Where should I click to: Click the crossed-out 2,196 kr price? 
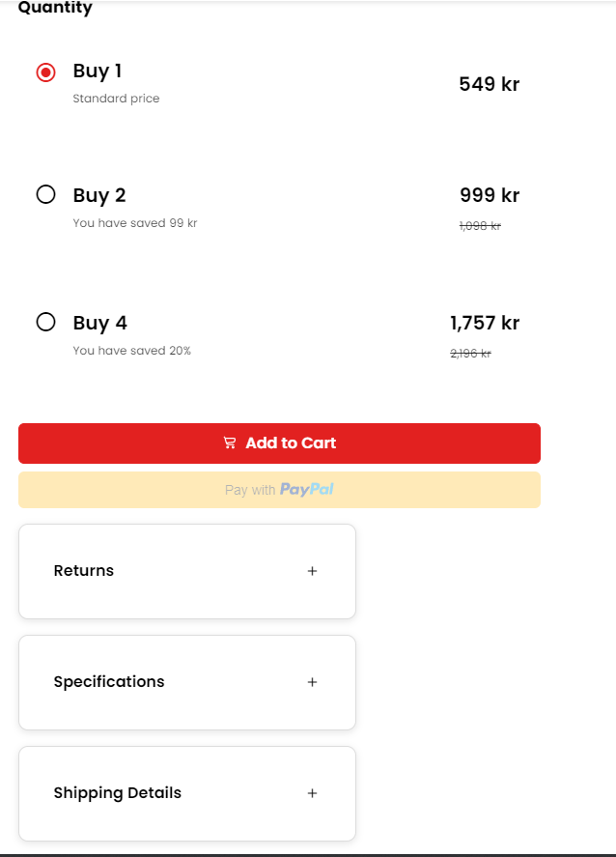point(470,354)
